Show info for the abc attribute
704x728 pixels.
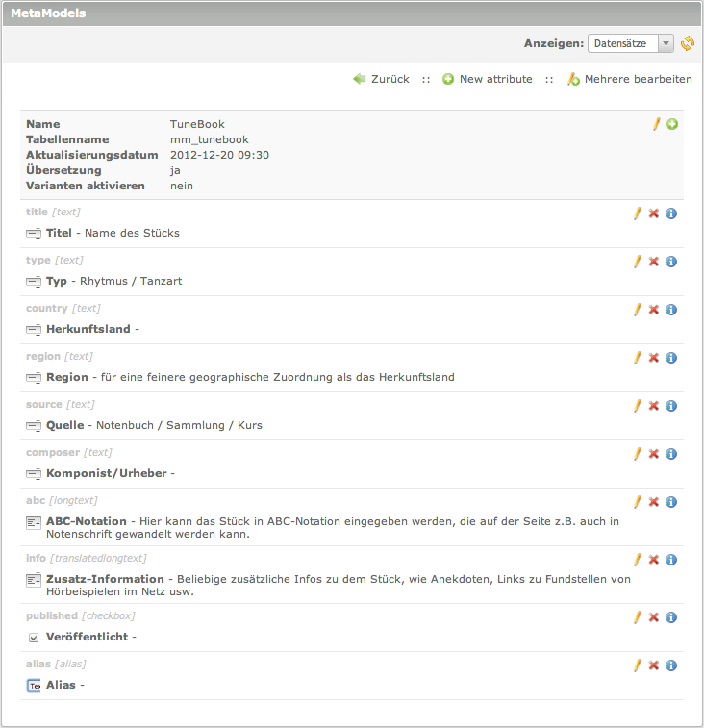coord(671,502)
